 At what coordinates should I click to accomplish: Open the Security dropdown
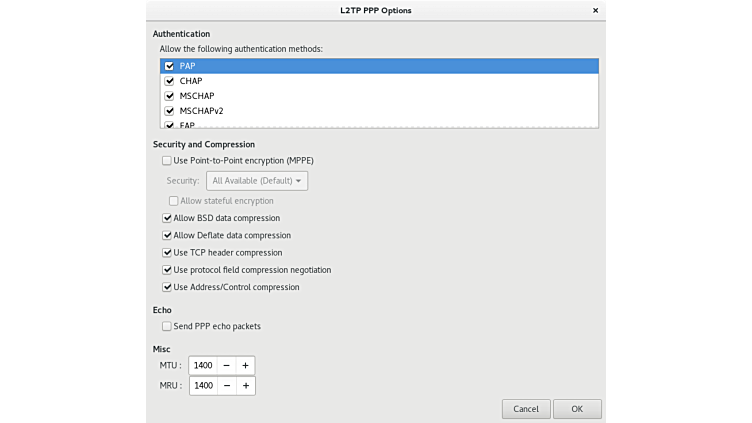[x=257, y=181]
